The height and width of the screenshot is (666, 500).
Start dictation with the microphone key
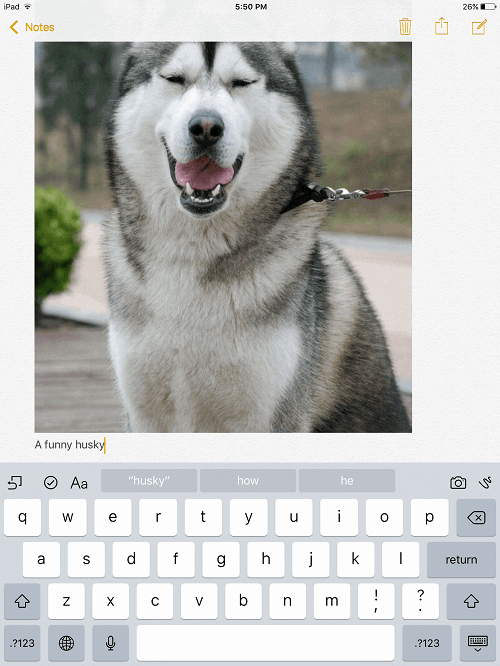point(110,643)
